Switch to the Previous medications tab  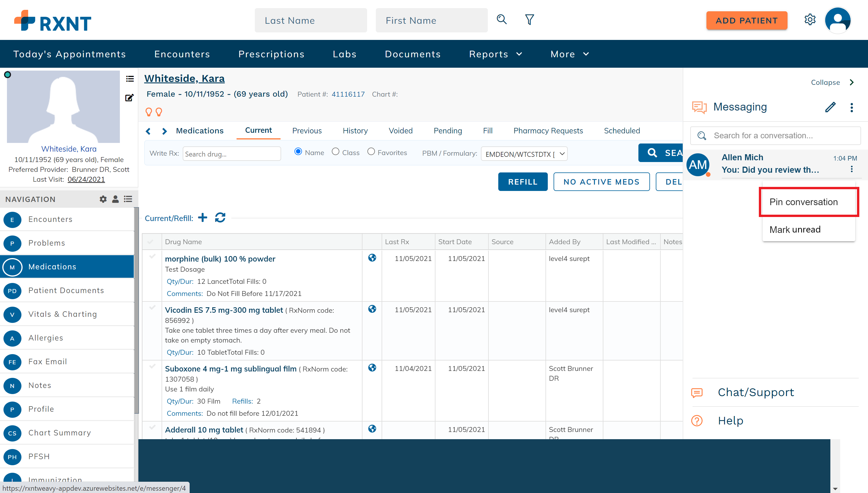(x=307, y=131)
